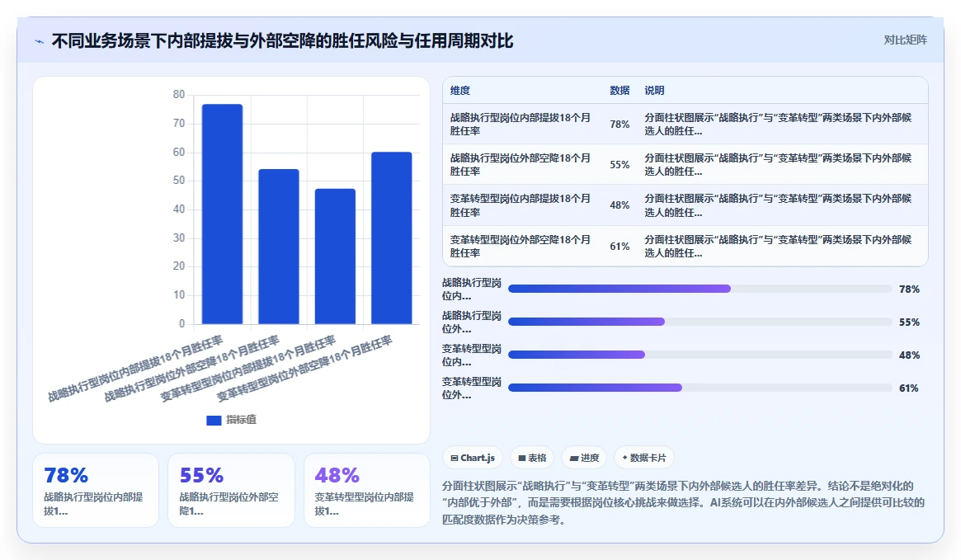Viewport: 961px width, 560px height.
Task: Click the dashboard title 不同业务场景下内部提拔与外部空降
Action: 283,41
